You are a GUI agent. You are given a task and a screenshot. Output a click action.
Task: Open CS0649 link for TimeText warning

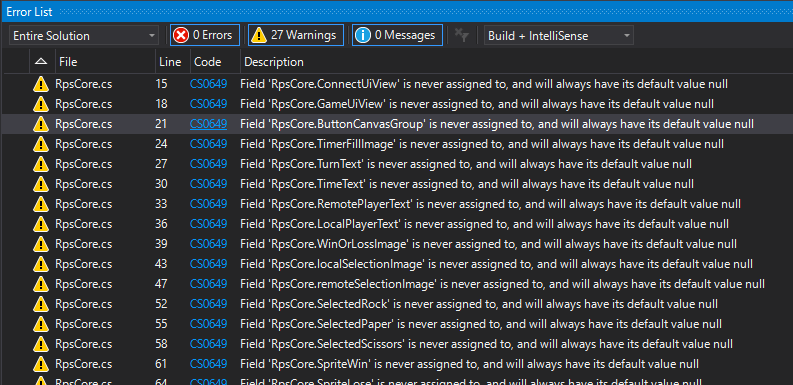(208, 184)
